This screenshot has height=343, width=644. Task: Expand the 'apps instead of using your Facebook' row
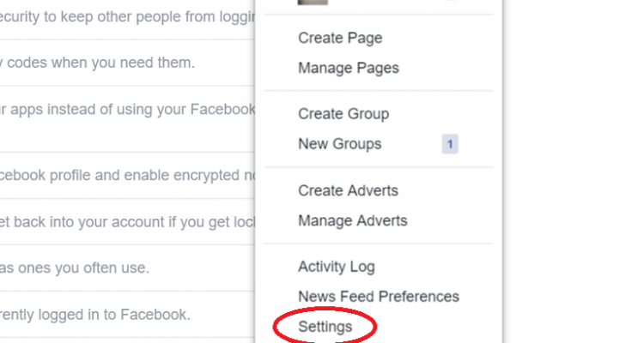pos(127,119)
